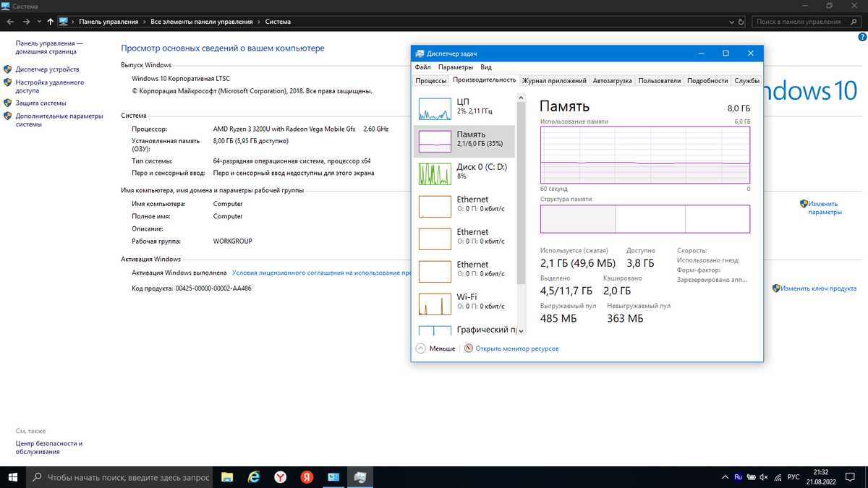Click shield icon beside Диспетчер устройств

pos(8,69)
